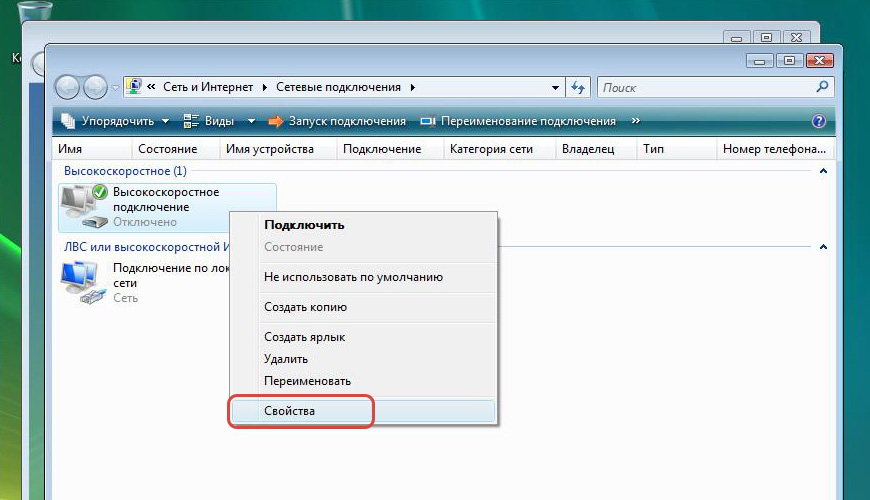Choose Удалить in the context menu
870x500 pixels.
coord(363,359)
